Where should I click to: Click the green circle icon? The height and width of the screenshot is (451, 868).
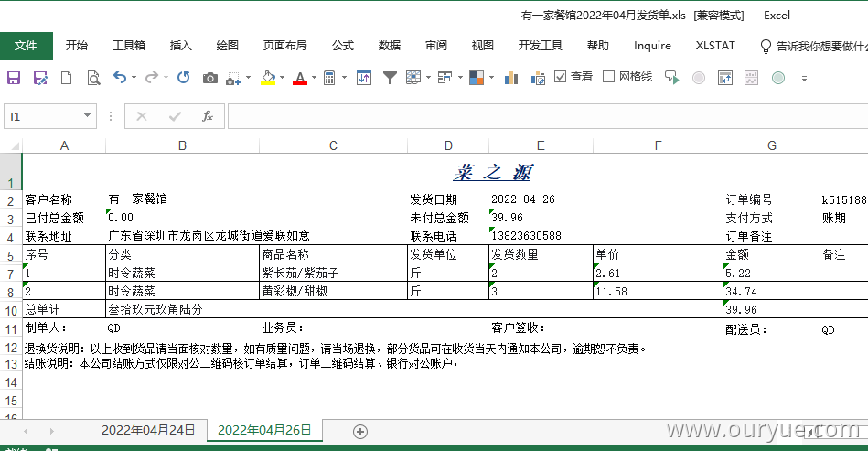pos(778,78)
